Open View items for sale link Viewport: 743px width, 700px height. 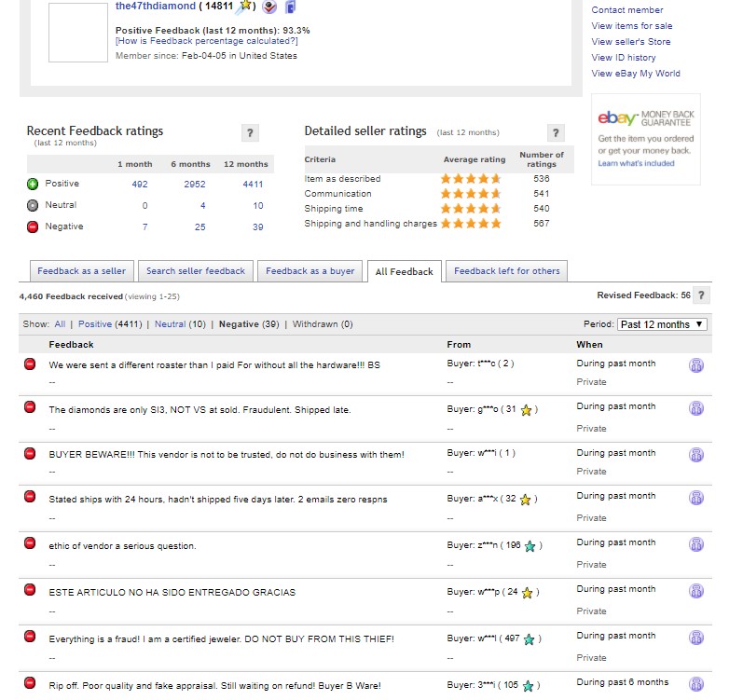coord(632,25)
